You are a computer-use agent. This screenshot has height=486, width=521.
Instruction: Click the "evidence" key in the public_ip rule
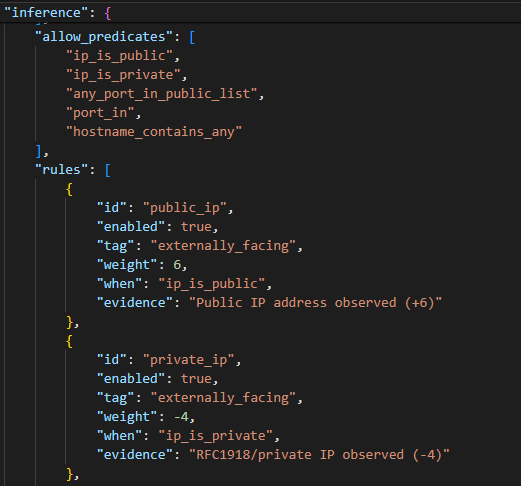[x=135, y=303]
